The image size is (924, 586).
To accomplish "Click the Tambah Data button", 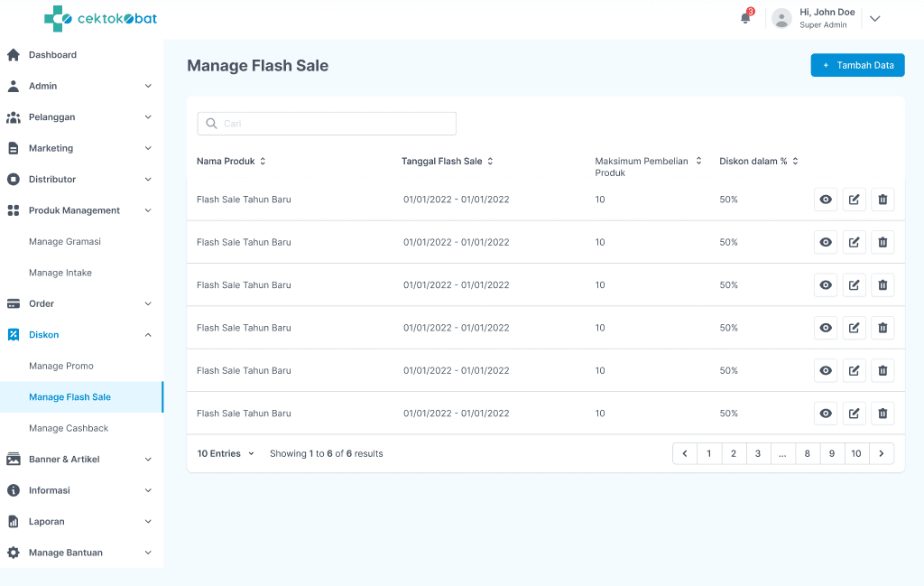I will [x=857, y=65].
